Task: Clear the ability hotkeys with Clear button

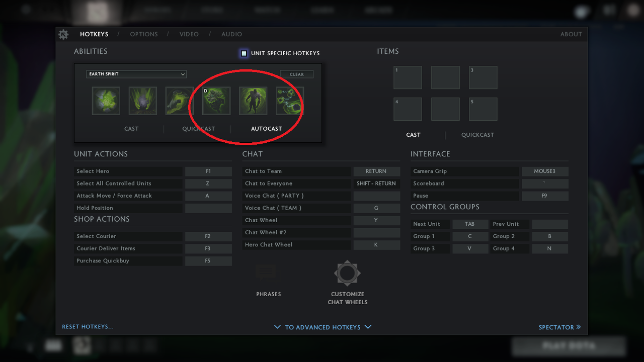Action: coord(297,74)
